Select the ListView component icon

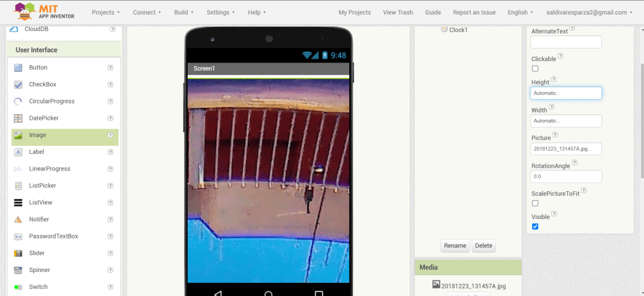(18, 203)
